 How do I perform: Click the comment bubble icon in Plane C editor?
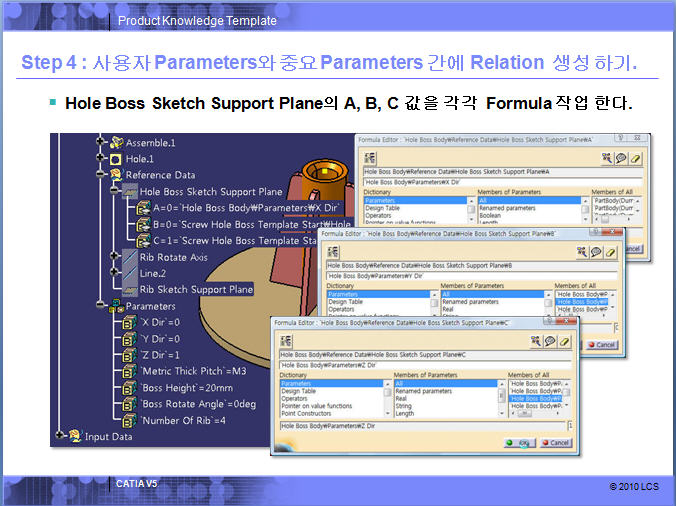coord(550,341)
